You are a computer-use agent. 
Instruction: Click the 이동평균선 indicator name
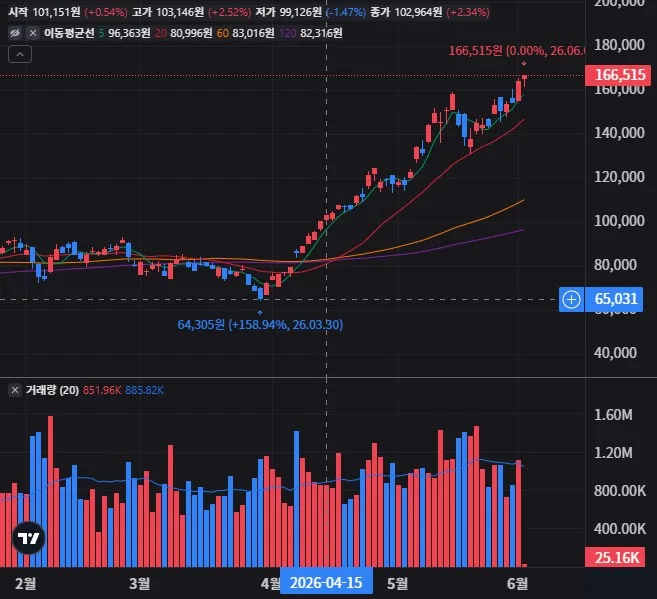[x=69, y=33]
